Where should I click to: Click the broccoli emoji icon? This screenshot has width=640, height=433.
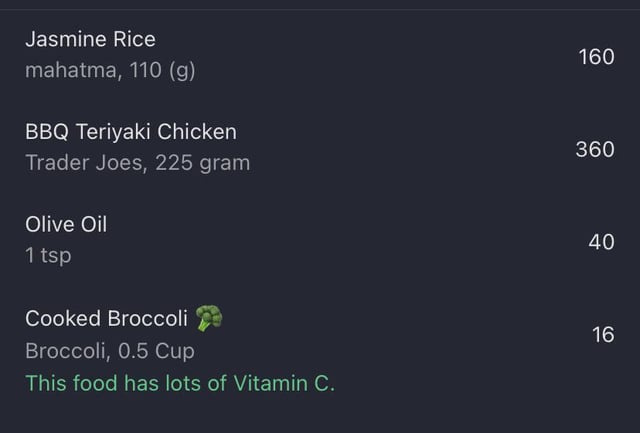point(209,318)
